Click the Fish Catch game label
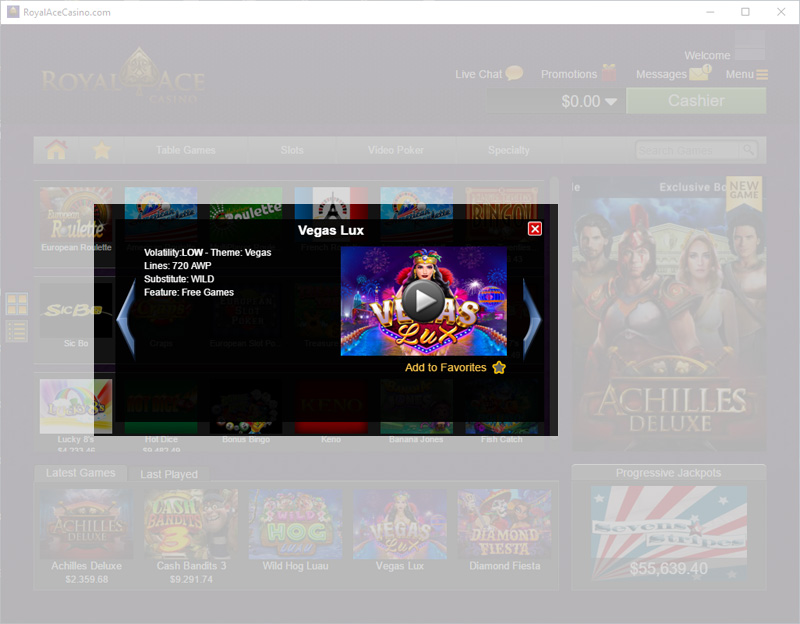Image resolution: width=800 pixels, height=624 pixels. point(501,439)
